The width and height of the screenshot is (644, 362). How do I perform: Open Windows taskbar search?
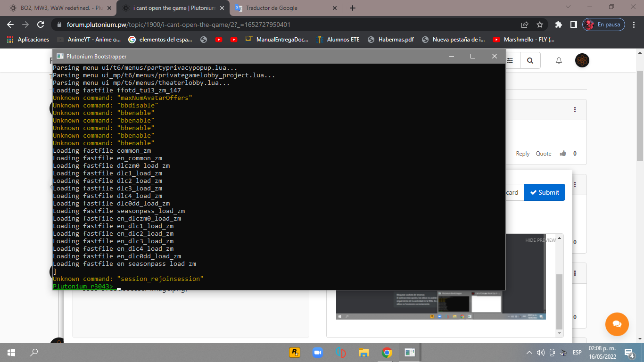click(x=34, y=352)
